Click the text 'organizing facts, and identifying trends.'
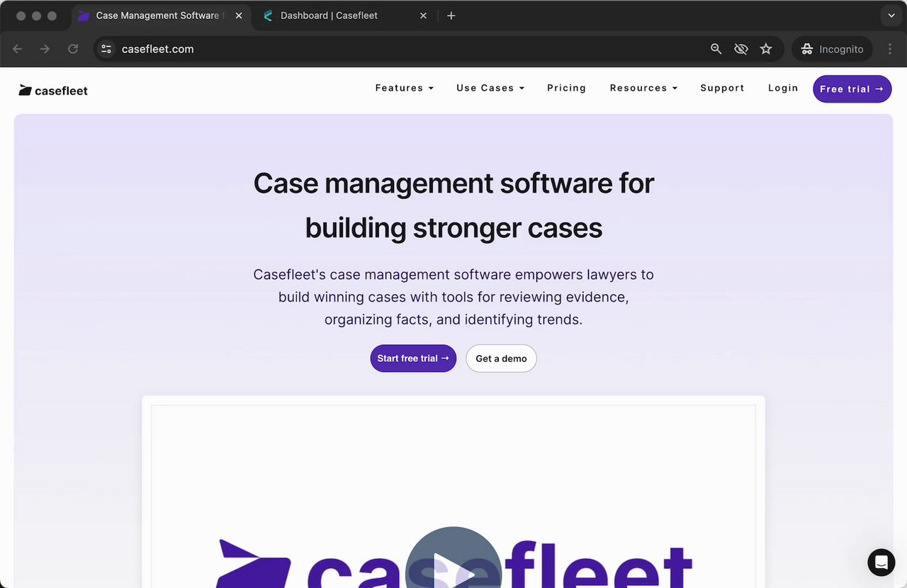907x588 pixels. tap(453, 320)
